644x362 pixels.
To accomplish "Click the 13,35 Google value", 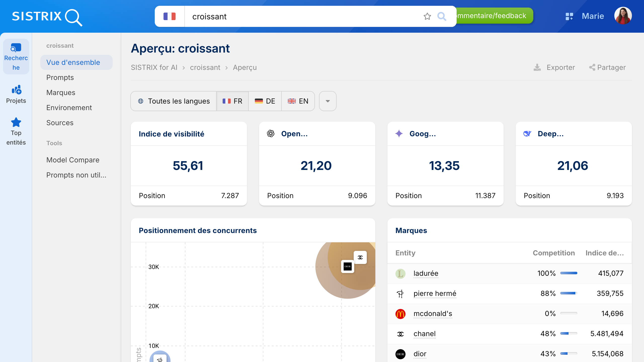I will 444,166.
